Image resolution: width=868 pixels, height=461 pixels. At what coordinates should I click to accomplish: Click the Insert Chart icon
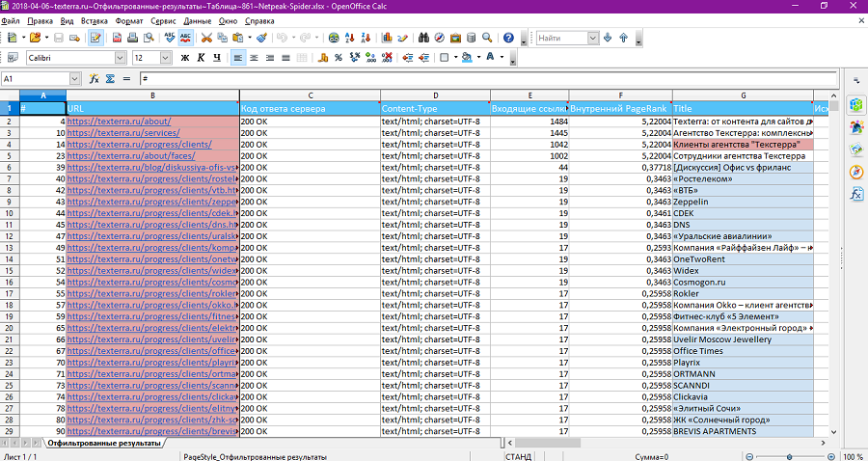click(x=387, y=38)
